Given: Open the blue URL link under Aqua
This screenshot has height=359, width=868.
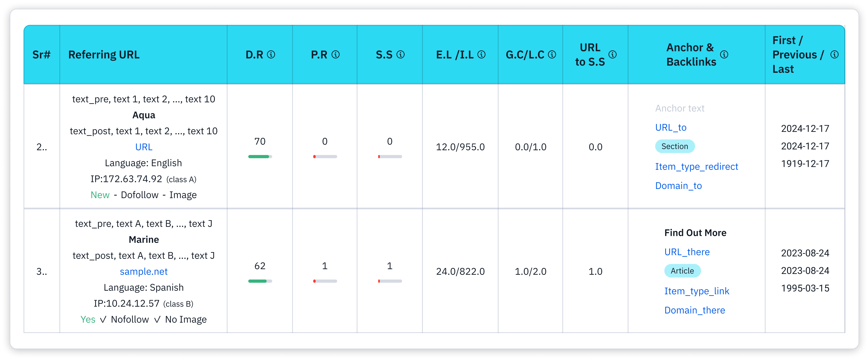Looking at the screenshot, I should point(143,147).
